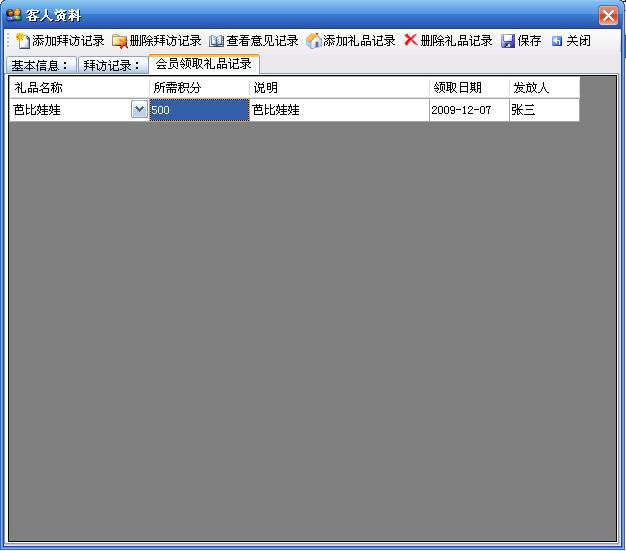
Task: Click the 添加礼品记录 label
Action: [359, 41]
